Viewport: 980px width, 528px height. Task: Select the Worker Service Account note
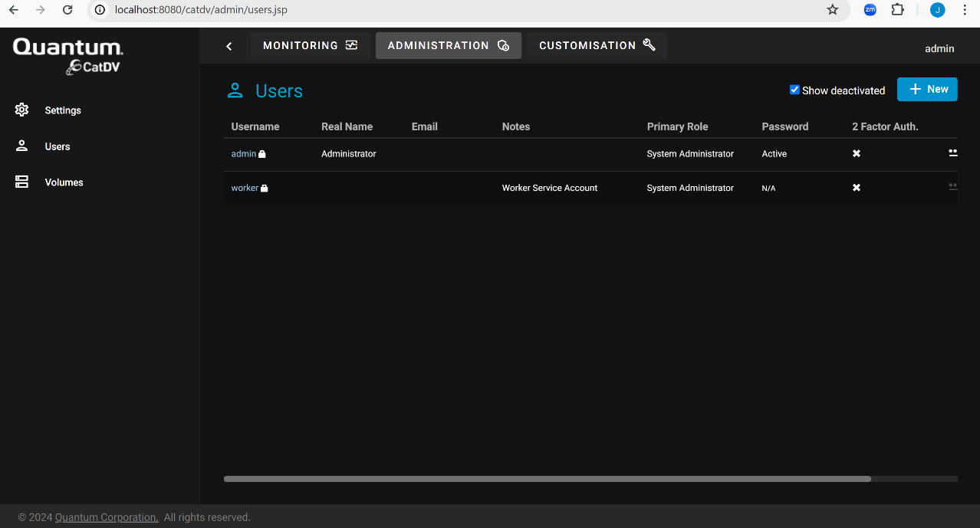tap(550, 188)
